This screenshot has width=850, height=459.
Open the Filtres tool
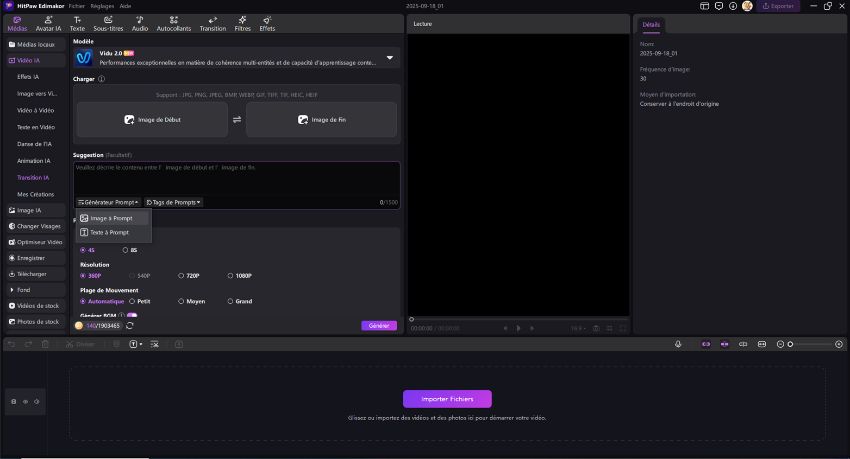(x=242, y=24)
